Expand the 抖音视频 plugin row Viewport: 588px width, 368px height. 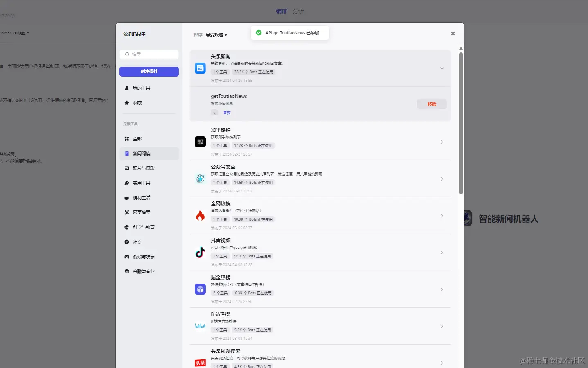pyautogui.click(x=442, y=253)
